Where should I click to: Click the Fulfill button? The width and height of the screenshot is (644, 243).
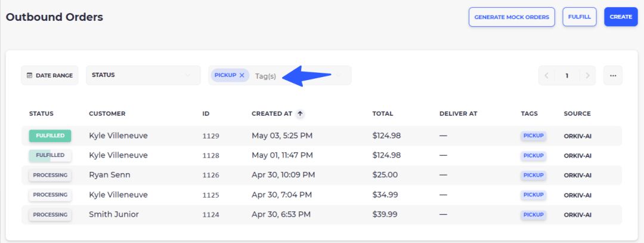(579, 17)
